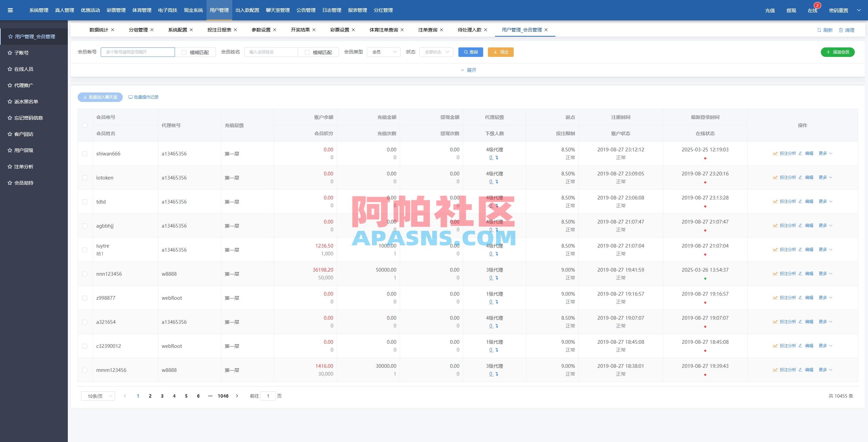The image size is (868, 442).
Task: Open 批量操作记录 batch operation records
Action: [x=143, y=97]
